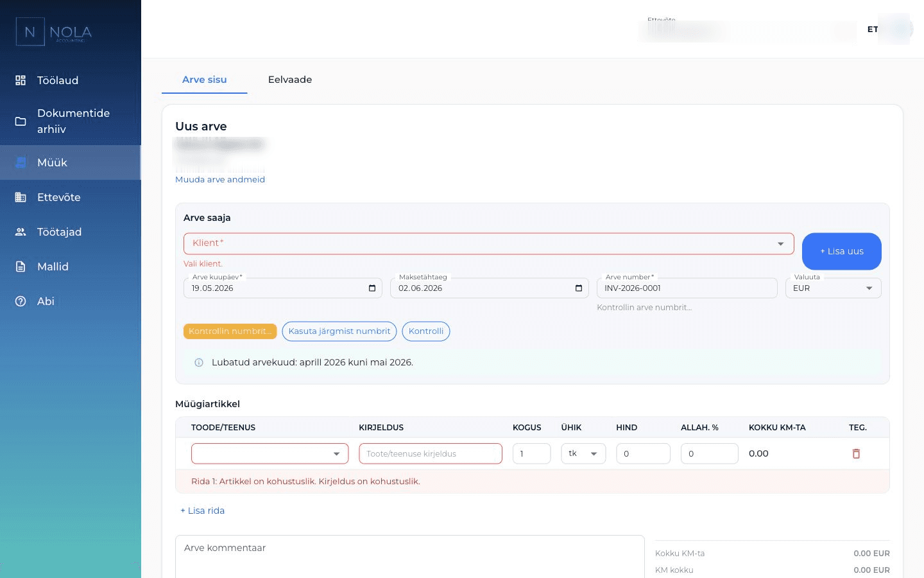Focus the Hind price field
924x578 pixels.
pyautogui.click(x=644, y=453)
